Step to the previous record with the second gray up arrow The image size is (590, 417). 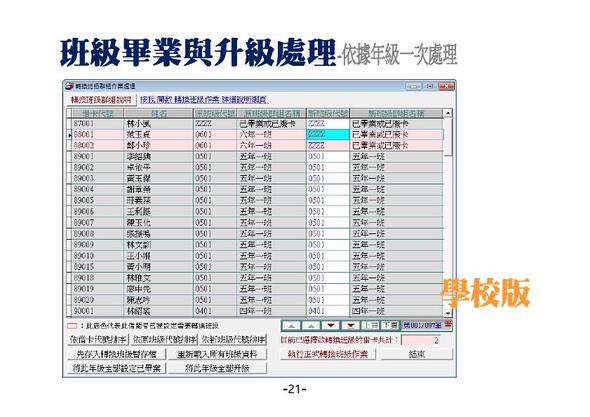tap(311, 326)
